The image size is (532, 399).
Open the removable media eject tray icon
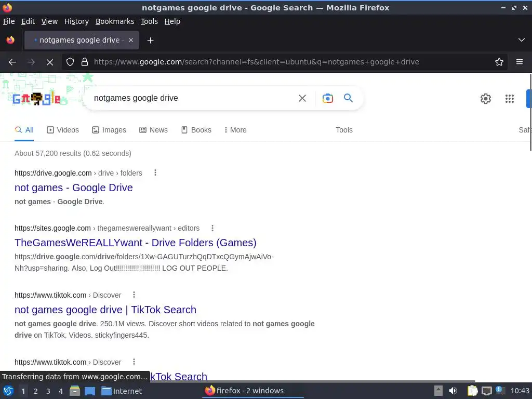click(x=438, y=391)
